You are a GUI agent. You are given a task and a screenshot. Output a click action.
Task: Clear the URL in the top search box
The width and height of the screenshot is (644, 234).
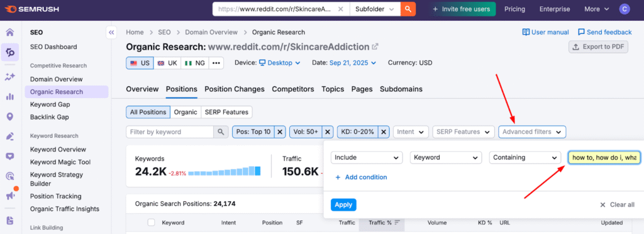click(x=340, y=9)
